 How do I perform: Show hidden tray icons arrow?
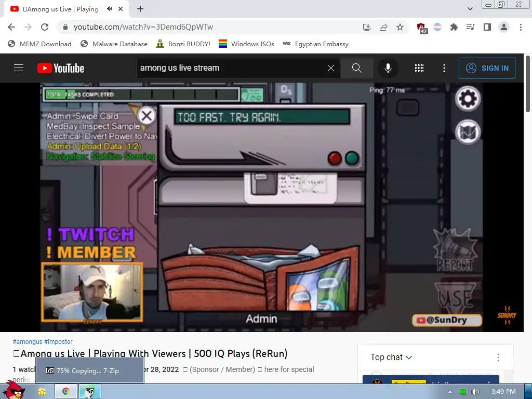pyautogui.click(x=450, y=392)
